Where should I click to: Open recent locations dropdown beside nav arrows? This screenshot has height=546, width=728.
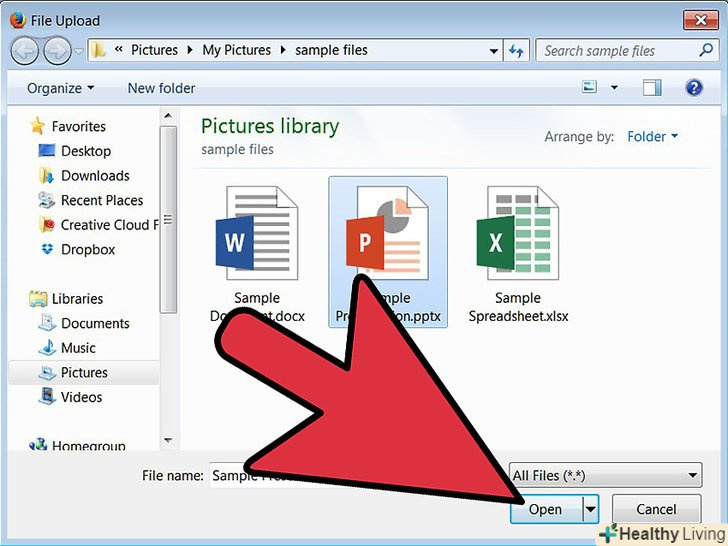(x=79, y=51)
